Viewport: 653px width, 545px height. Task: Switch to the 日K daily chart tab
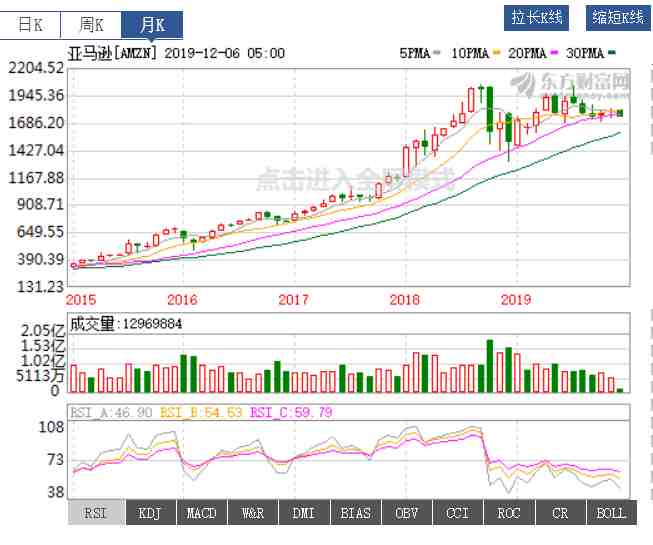click(x=30, y=25)
